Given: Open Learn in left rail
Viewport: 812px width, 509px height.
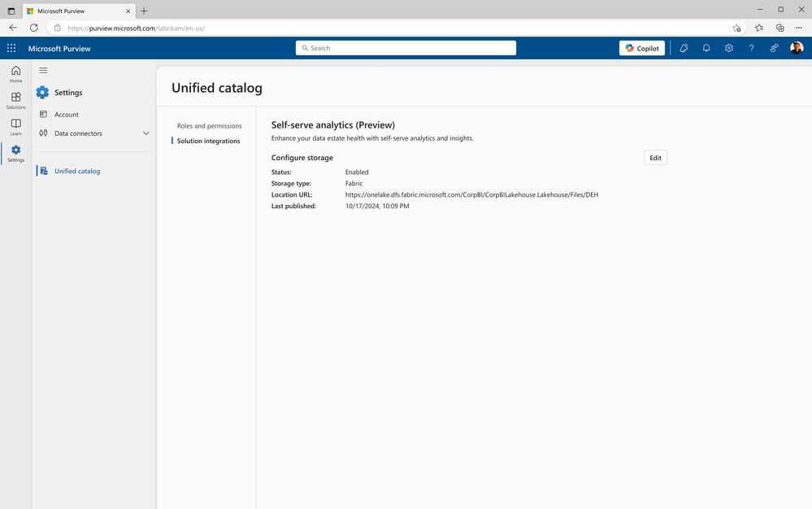Looking at the screenshot, I should 16,127.
